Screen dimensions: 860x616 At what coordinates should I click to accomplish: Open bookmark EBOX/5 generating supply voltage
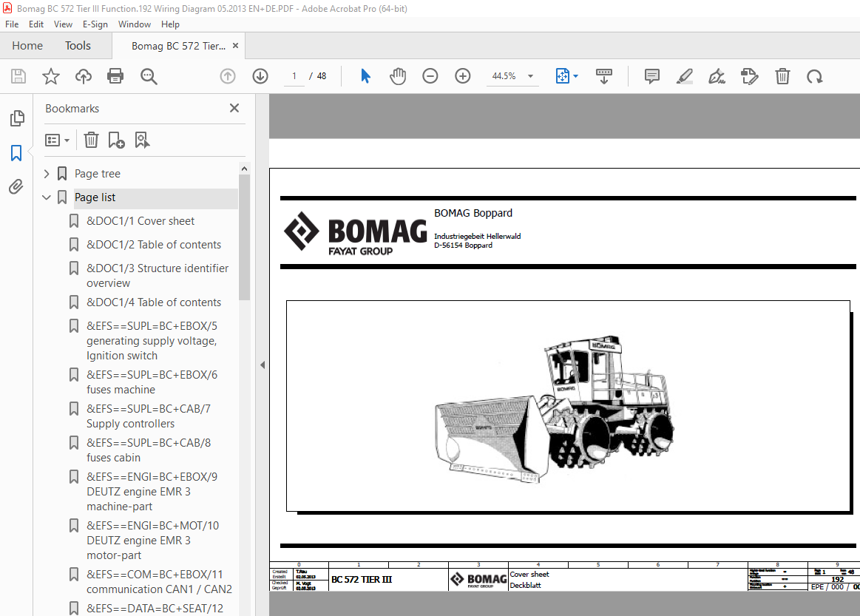(x=152, y=341)
